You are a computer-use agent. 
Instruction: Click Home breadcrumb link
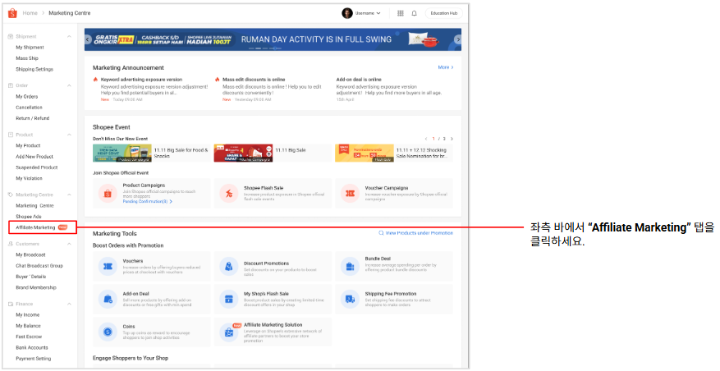tap(30, 13)
